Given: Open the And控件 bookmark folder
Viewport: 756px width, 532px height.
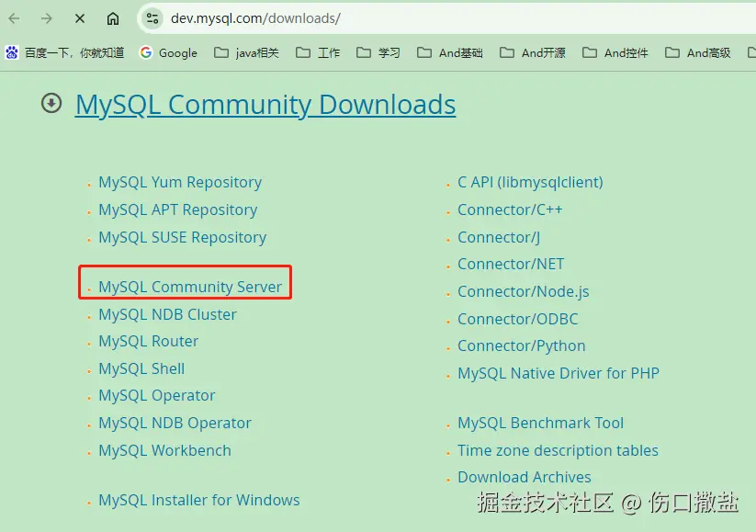Looking at the screenshot, I should (615, 52).
